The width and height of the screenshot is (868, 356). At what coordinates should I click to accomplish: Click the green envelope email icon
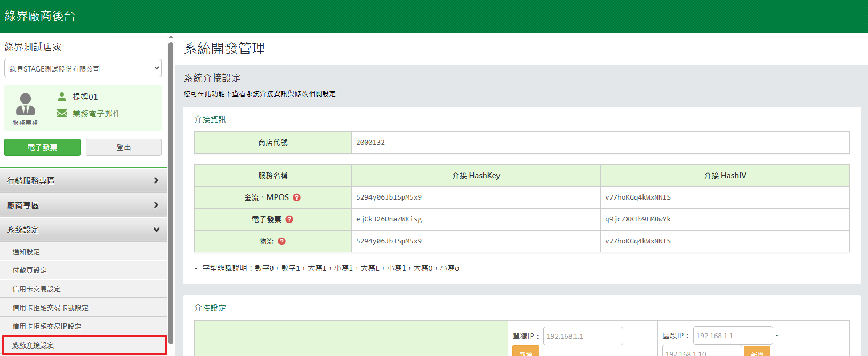point(62,113)
